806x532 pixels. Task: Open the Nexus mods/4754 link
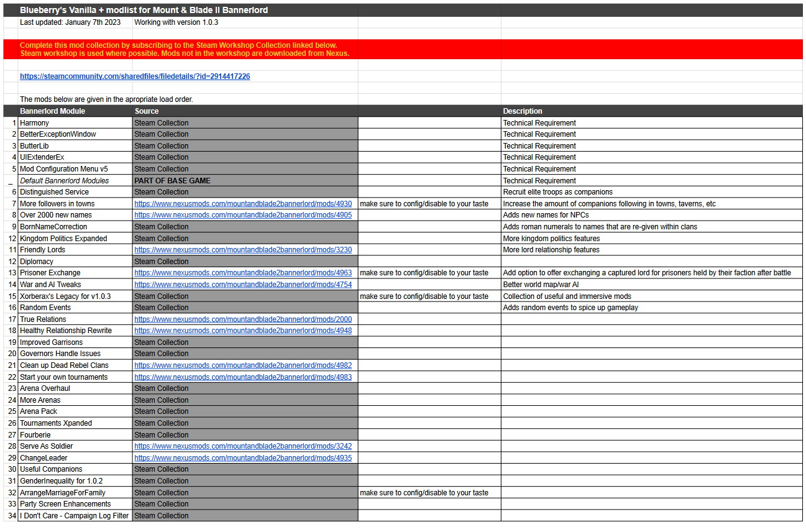[x=243, y=285]
